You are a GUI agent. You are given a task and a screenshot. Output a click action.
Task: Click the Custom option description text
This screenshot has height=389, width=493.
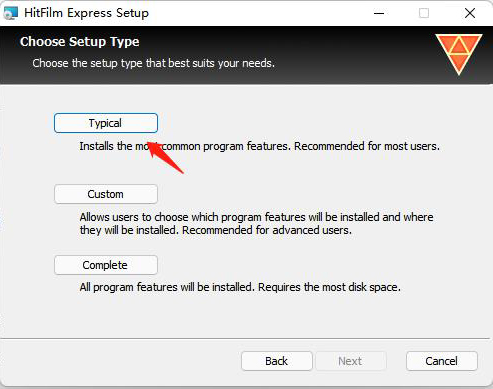256,224
